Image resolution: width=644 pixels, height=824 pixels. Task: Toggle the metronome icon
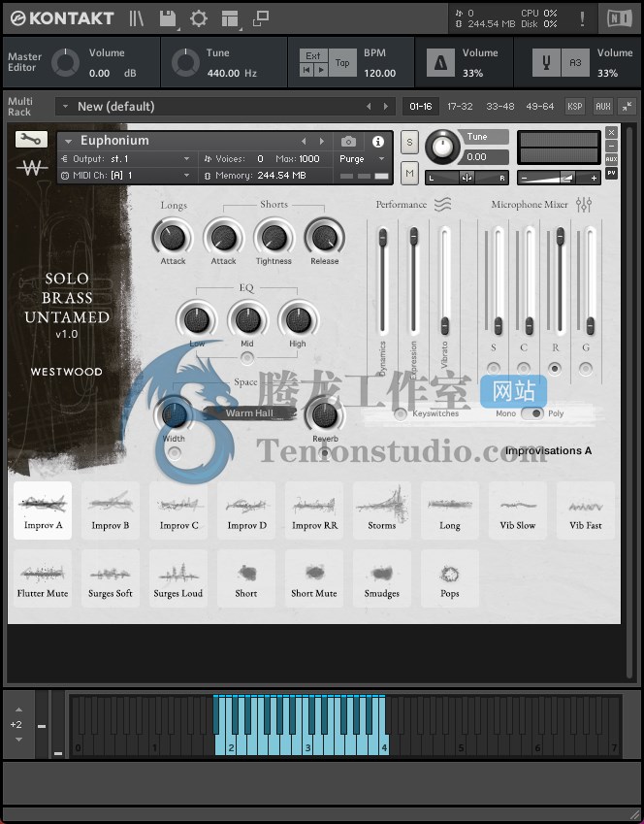440,62
